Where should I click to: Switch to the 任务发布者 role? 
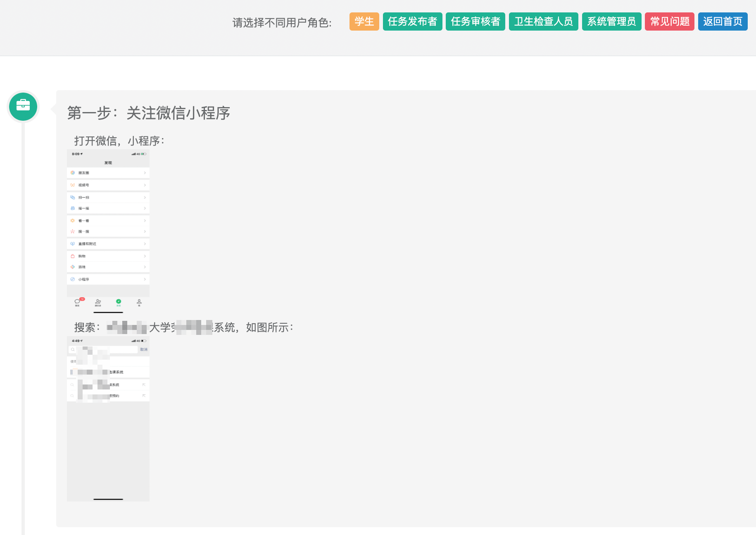pos(412,21)
